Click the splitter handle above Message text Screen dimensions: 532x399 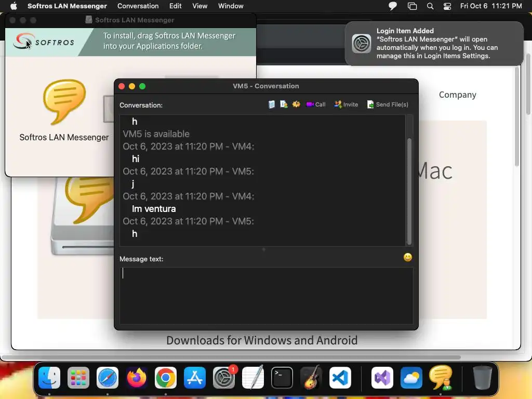pyautogui.click(x=263, y=249)
